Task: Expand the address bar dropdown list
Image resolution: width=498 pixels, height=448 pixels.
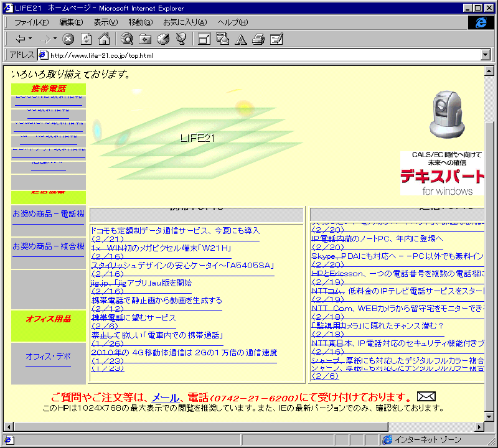Action: click(x=486, y=55)
